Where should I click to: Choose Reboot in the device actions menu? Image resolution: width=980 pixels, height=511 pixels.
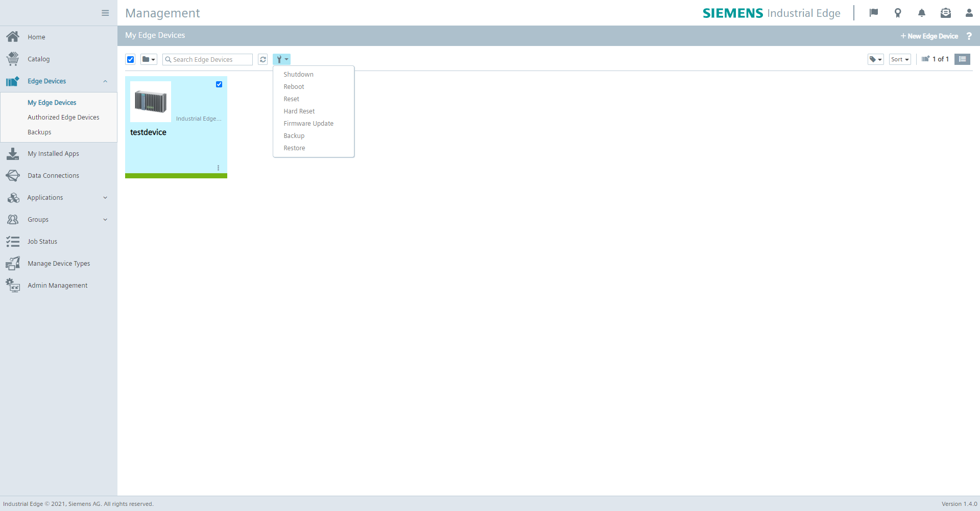294,87
